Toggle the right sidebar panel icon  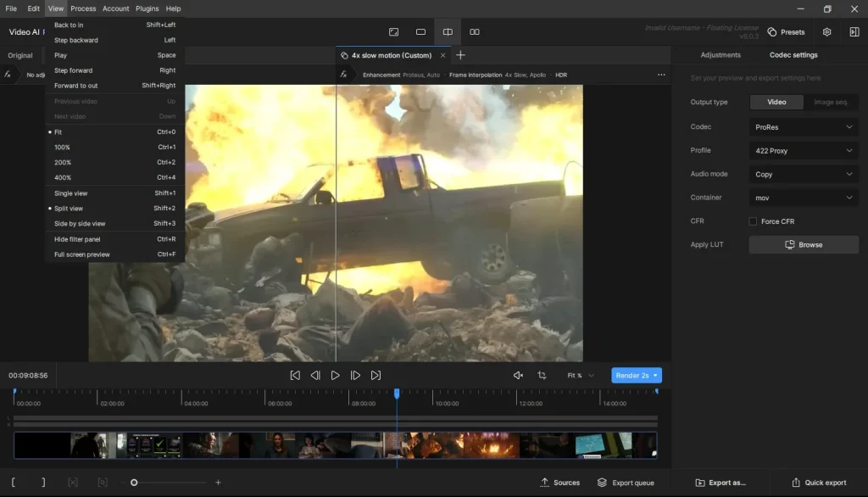coord(854,32)
